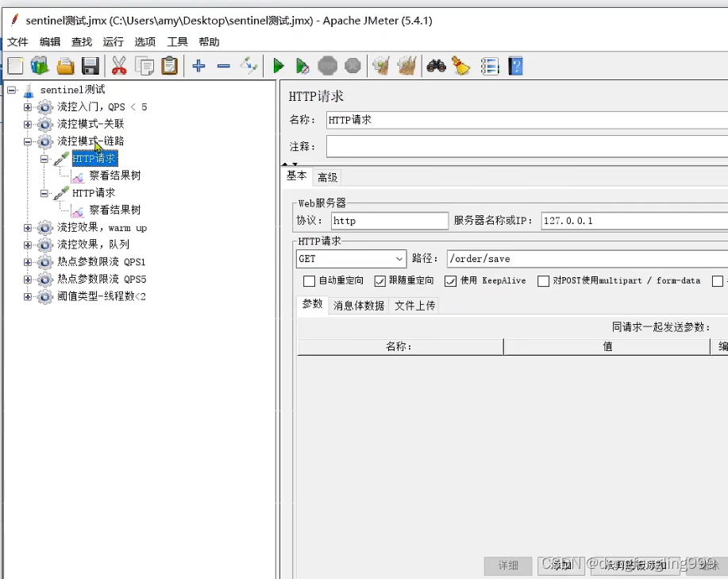Toggle the 使用 KeepAlive checkbox
The height and width of the screenshot is (579, 728).
[x=450, y=281]
